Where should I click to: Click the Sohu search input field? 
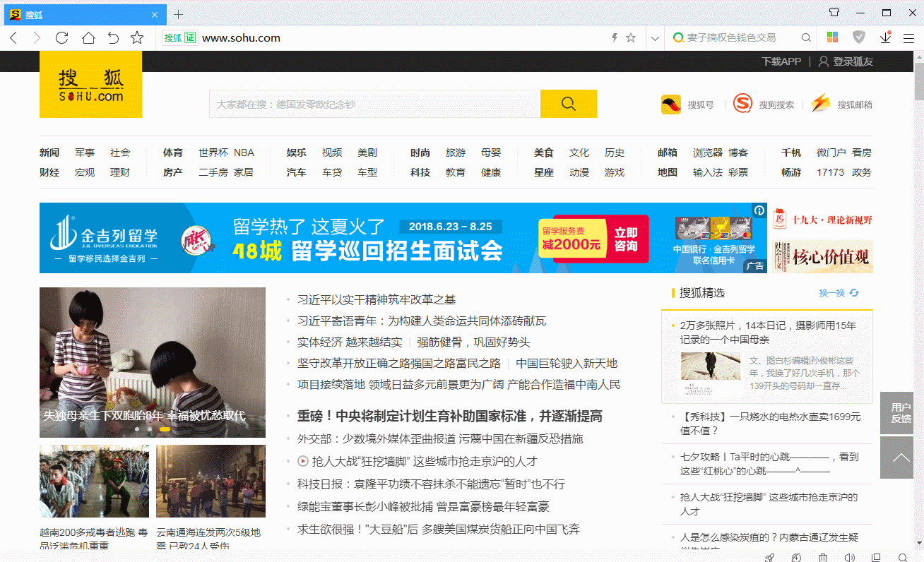tap(374, 104)
